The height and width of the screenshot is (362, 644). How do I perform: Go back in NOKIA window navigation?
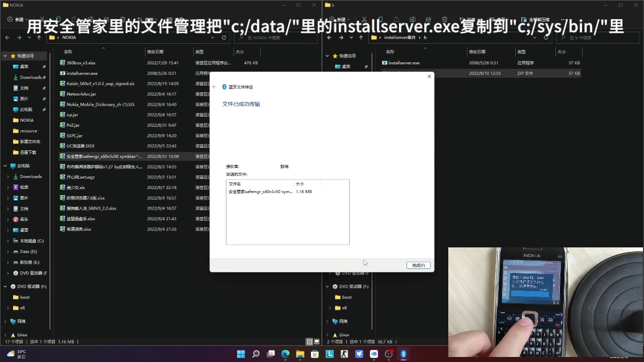click(x=8, y=37)
